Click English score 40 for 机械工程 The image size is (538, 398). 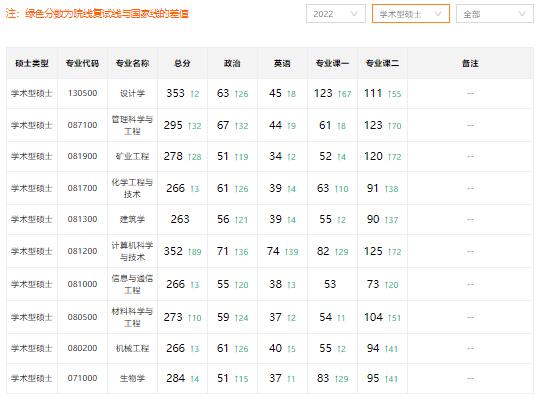(276, 348)
